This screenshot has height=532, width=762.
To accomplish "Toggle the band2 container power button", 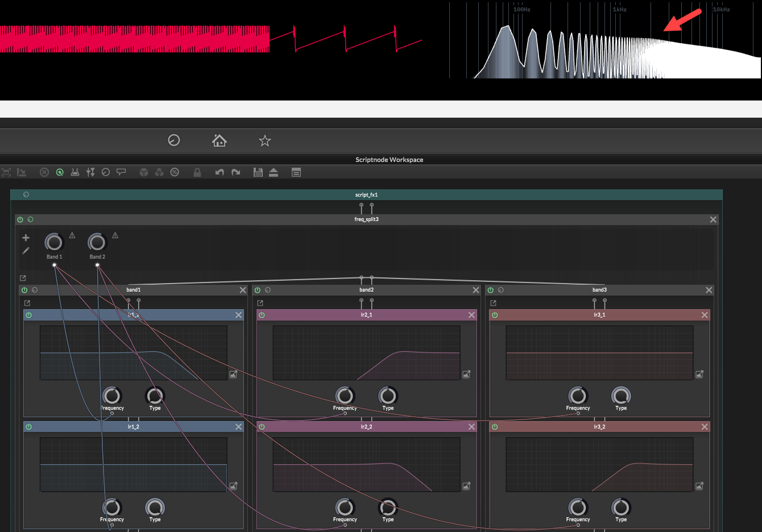I will click(258, 290).
